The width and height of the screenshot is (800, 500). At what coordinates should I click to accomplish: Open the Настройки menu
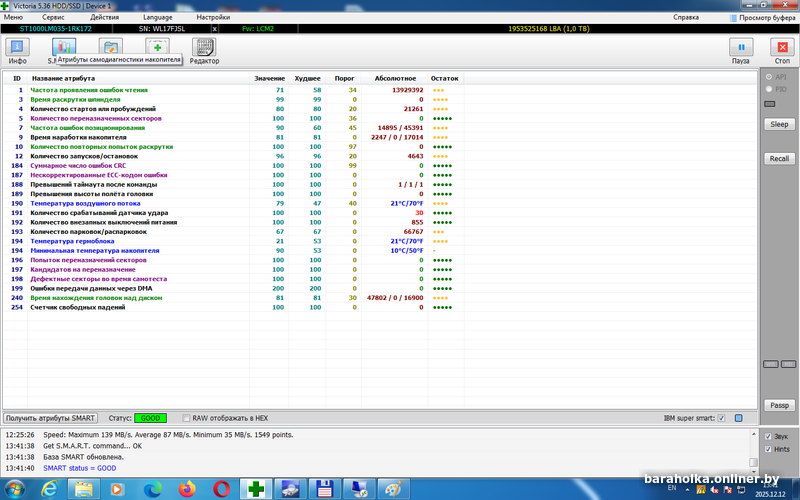[213, 17]
